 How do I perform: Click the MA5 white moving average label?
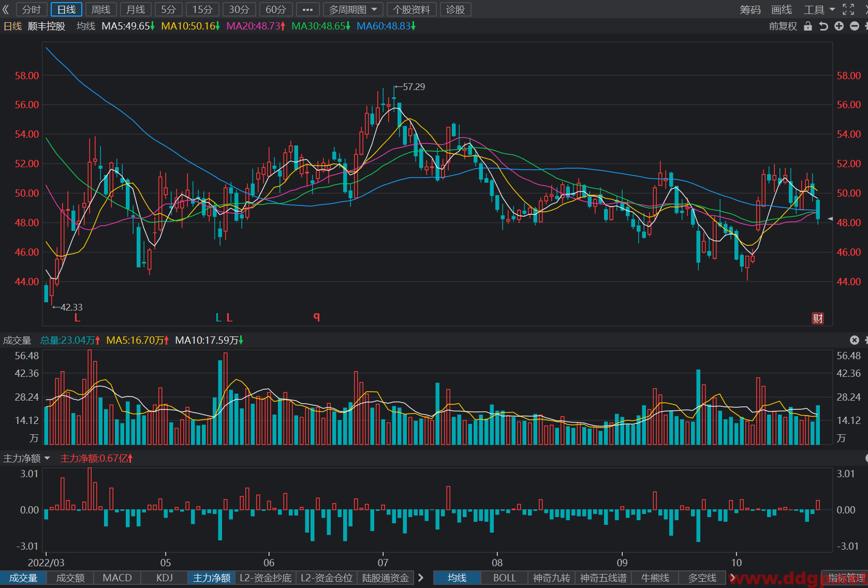pyautogui.click(x=128, y=26)
